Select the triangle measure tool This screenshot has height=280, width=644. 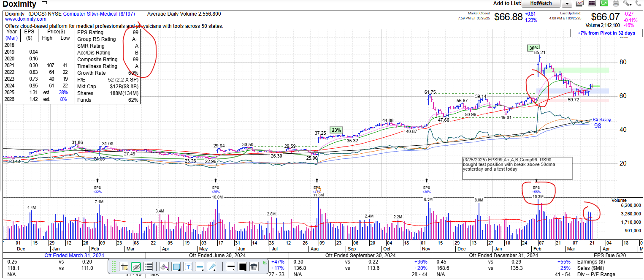(212, 266)
